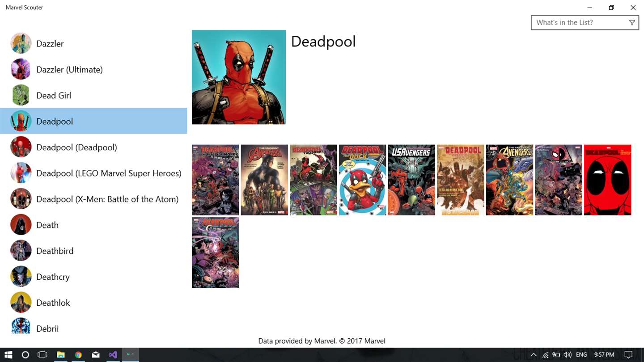Click the Cortana circle taskbar icon
Image resolution: width=644 pixels, height=362 pixels.
[x=25, y=355]
